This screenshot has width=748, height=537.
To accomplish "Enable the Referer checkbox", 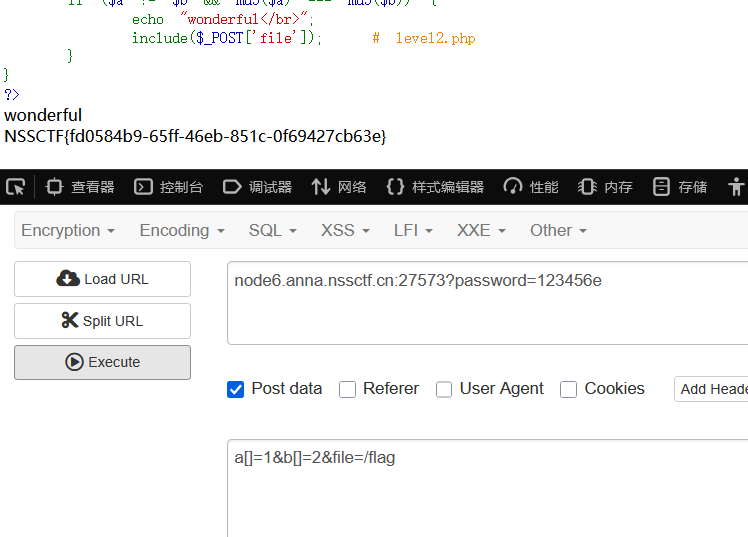I will [x=348, y=389].
